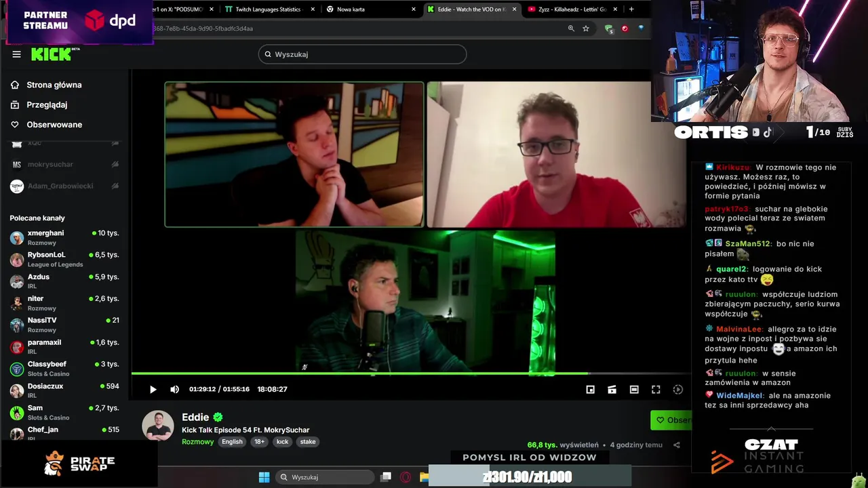Open the green shield extension icon
Viewport: 868px width, 488px height.
[x=609, y=28]
